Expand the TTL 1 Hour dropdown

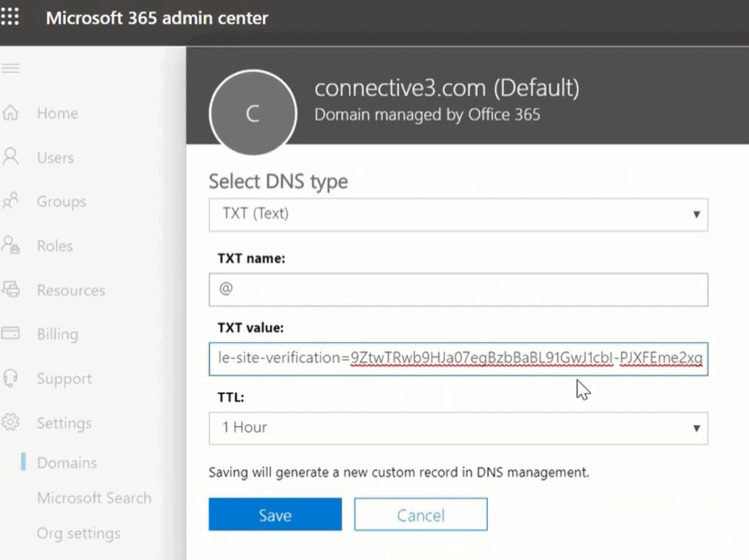click(458, 428)
